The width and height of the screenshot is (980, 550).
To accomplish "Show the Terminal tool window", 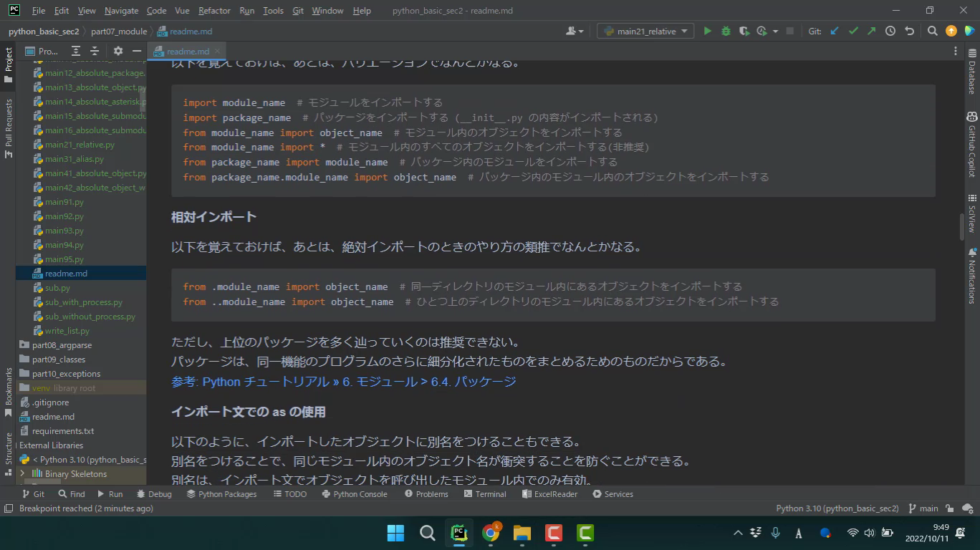I will (x=485, y=494).
